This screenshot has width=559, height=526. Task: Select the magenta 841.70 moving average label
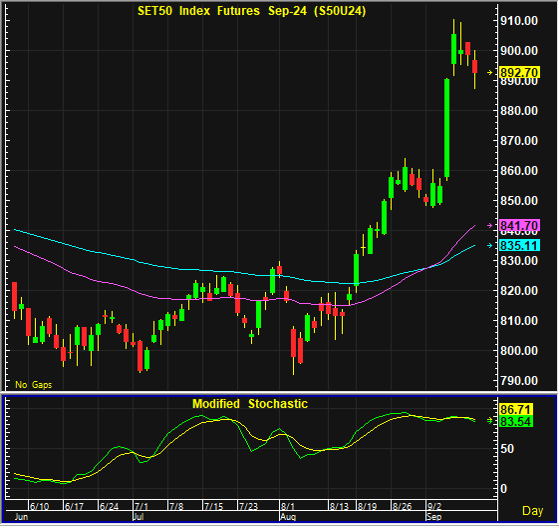(x=519, y=225)
